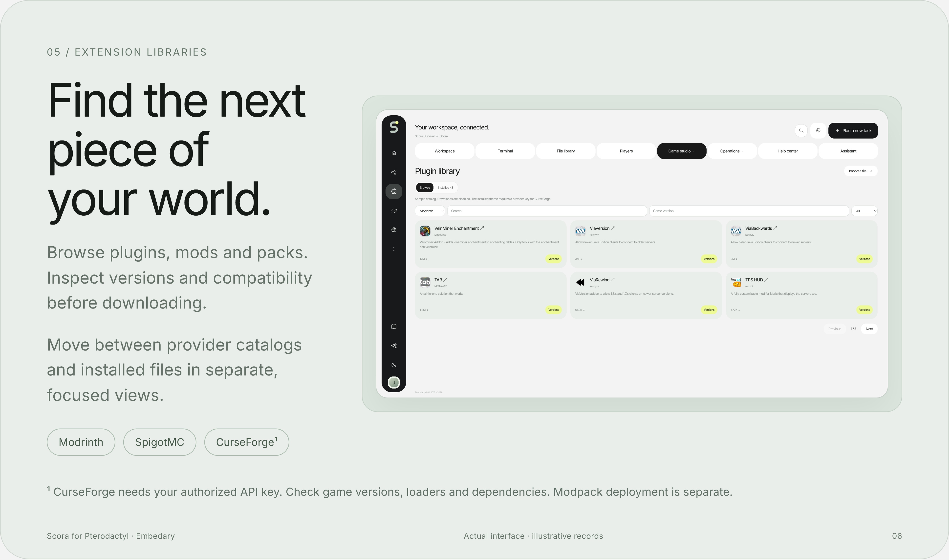
Task: Open the File library tab
Action: (566, 151)
